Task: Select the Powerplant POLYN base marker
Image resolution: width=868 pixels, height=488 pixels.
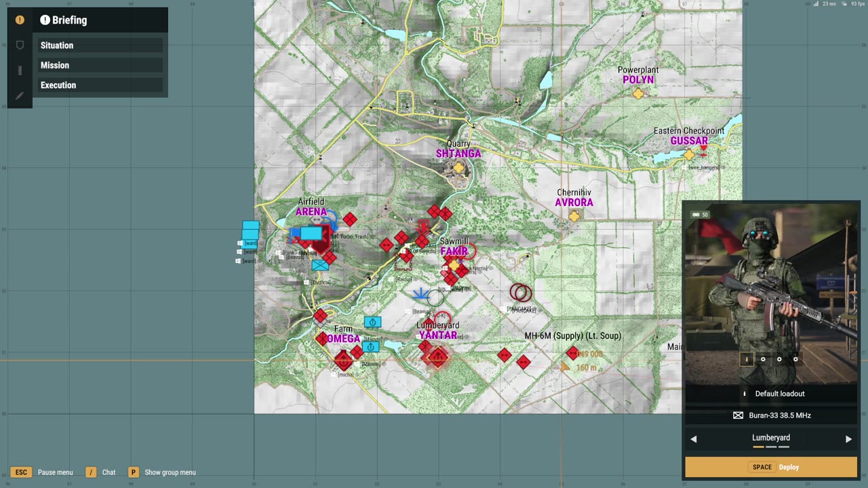Action: pyautogui.click(x=638, y=94)
